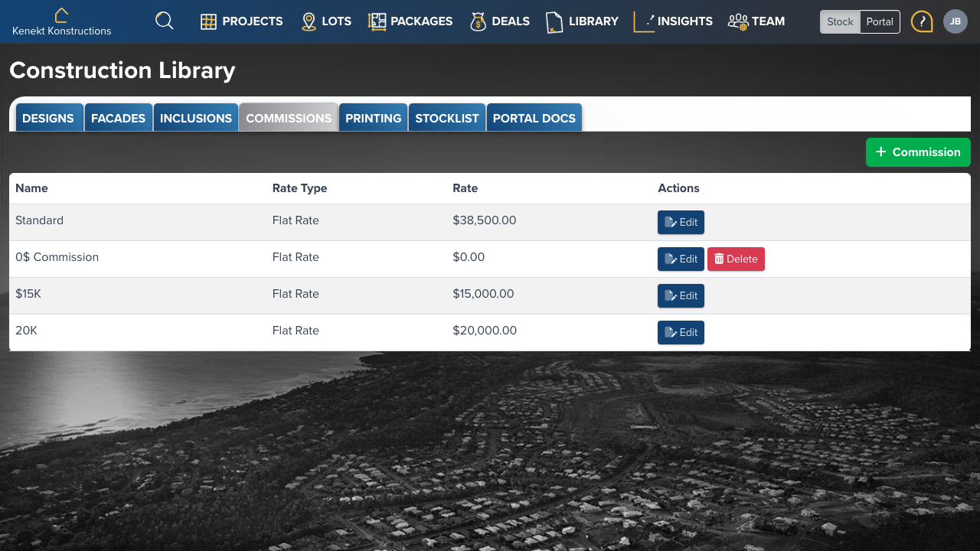980x551 pixels.
Task: Open the LIBRARY menu
Action: (593, 21)
